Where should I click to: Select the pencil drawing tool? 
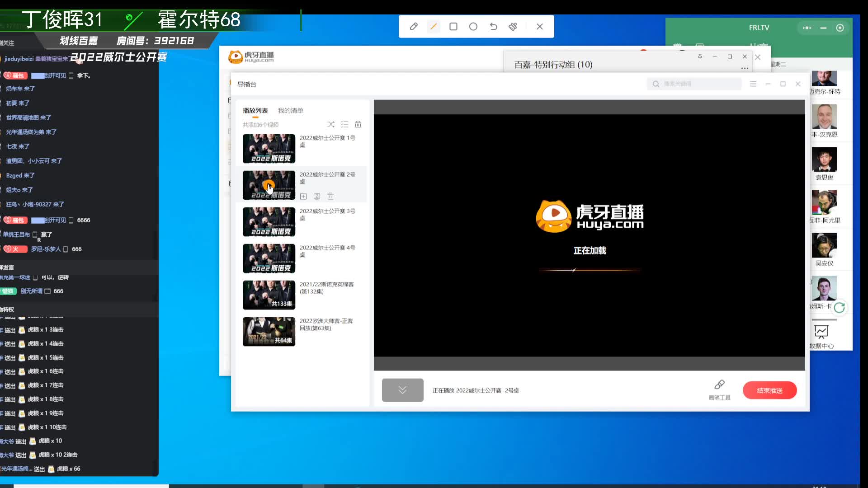pyautogui.click(x=414, y=26)
